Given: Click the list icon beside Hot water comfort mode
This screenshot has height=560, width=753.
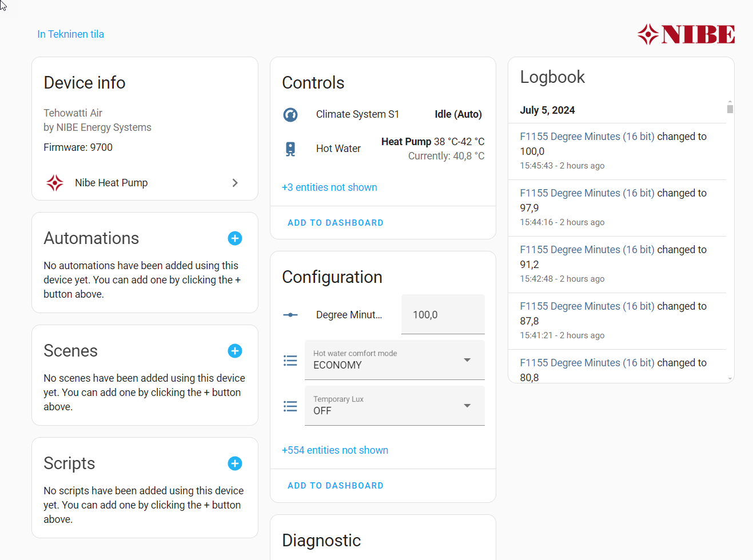Looking at the screenshot, I should pyautogui.click(x=290, y=361).
